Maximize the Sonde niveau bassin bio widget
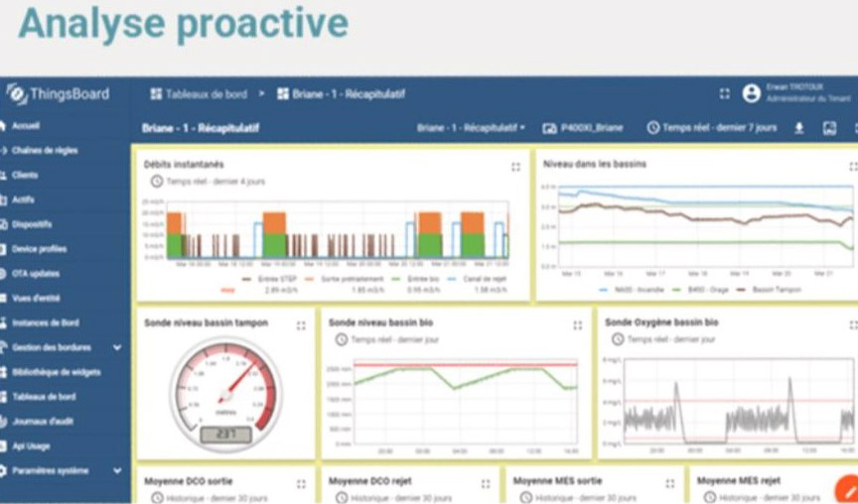Screen dimensions: 858x504 click(x=577, y=324)
